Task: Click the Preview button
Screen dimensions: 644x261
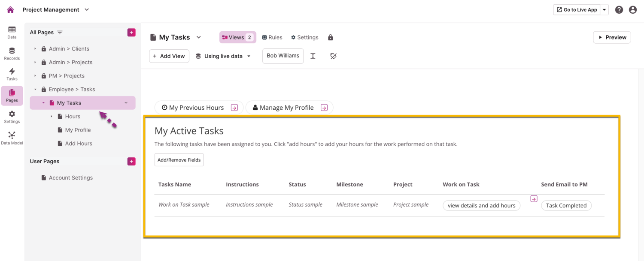Action: [612, 37]
